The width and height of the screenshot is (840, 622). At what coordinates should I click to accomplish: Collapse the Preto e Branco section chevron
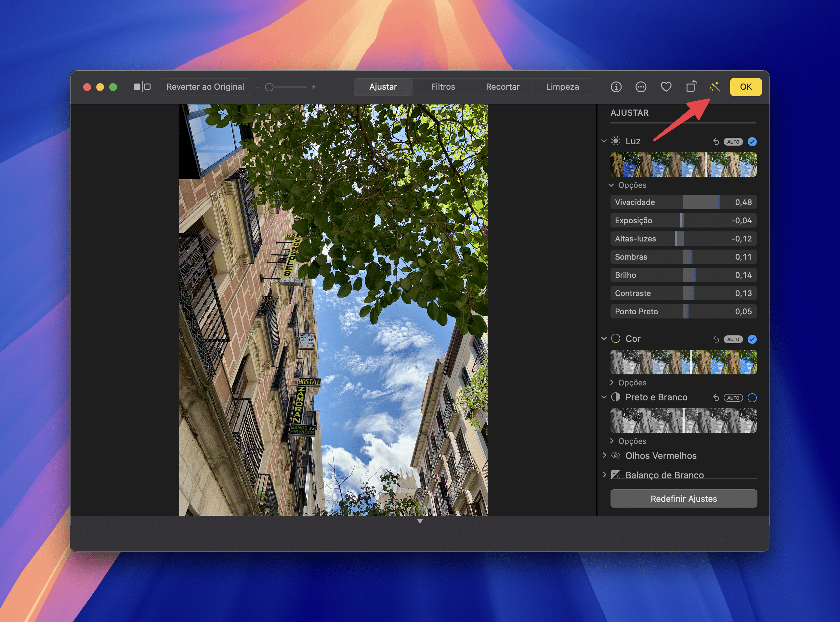pos(604,397)
